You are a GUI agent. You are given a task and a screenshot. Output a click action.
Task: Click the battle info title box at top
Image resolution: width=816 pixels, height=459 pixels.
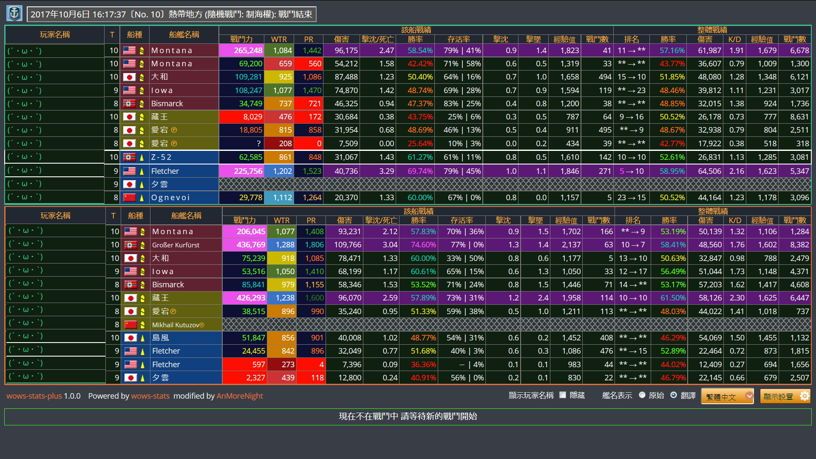tap(172, 14)
